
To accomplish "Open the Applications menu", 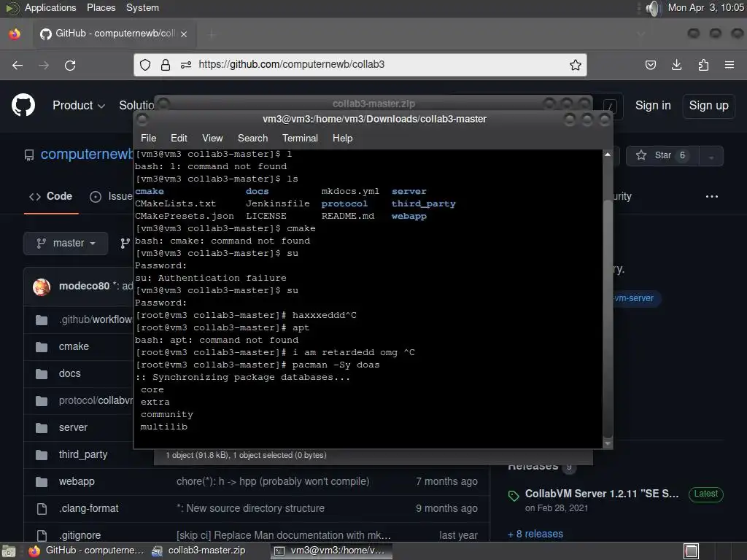I will pos(50,8).
